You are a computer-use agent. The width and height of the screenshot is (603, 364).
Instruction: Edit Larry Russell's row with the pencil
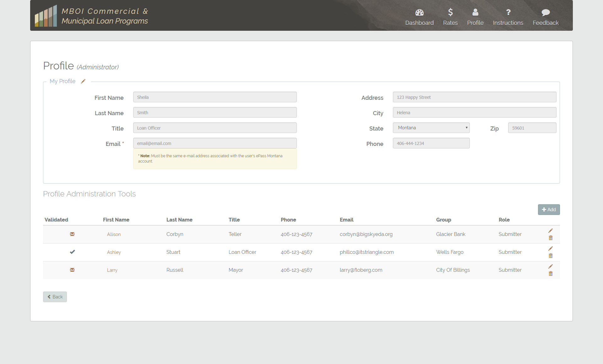pos(551,266)
